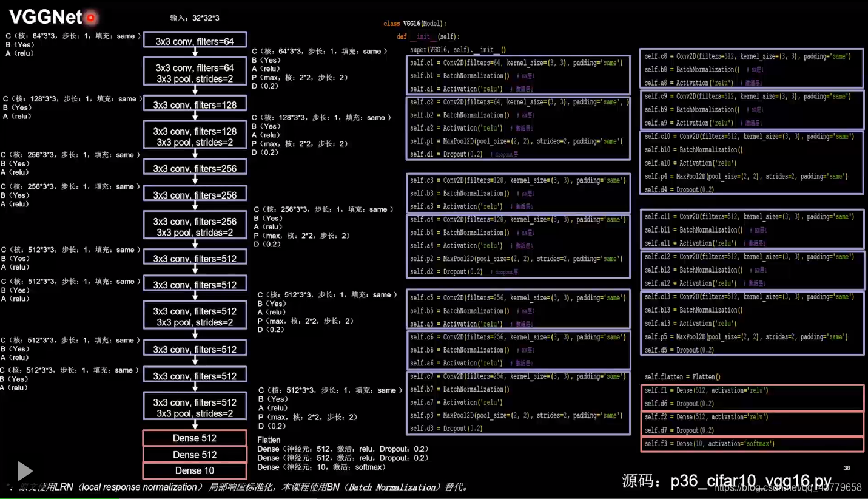The image size is (868, 499).
Task: Click the self.d4 Dropout(0.2) line
Action: [679, 190]
